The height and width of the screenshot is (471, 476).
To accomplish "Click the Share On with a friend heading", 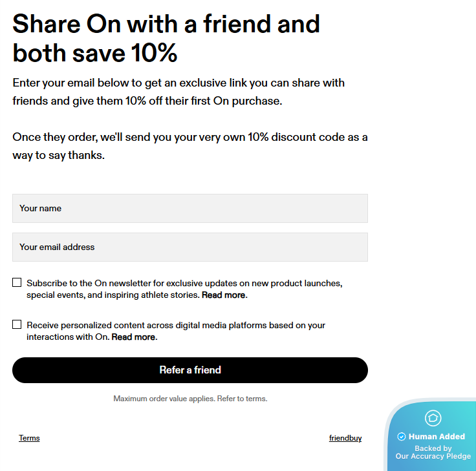I will tap(166, 38).
